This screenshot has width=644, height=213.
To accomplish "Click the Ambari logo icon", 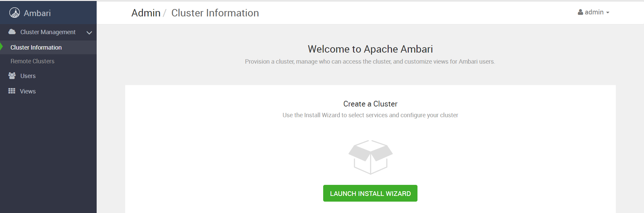I will (x=14, y=13).
